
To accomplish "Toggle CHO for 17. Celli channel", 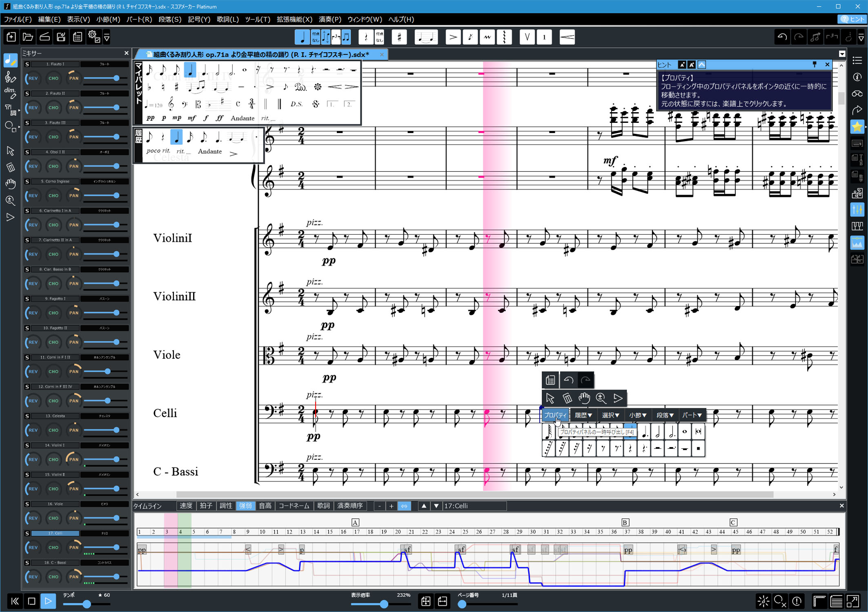I will 53,548.
